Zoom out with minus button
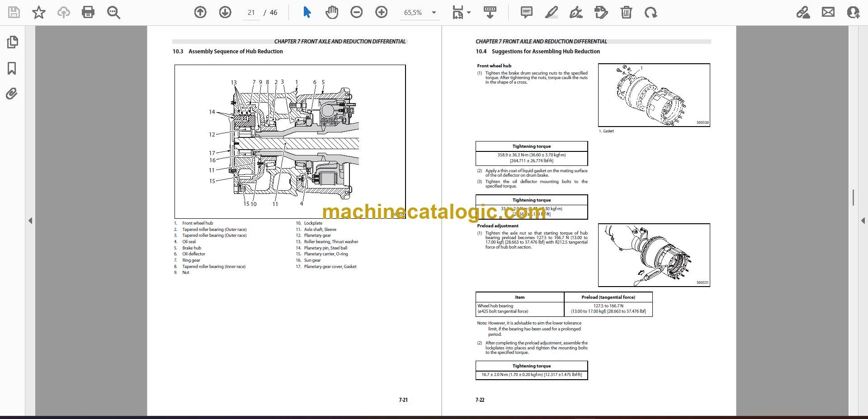This screenshot has width=868, height=419. [357, 12]
